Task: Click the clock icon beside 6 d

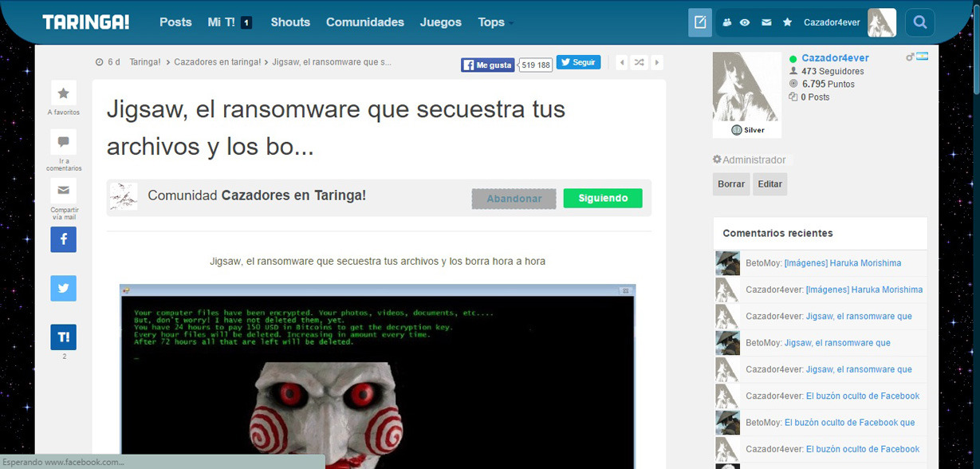Action: pos(99,62)
